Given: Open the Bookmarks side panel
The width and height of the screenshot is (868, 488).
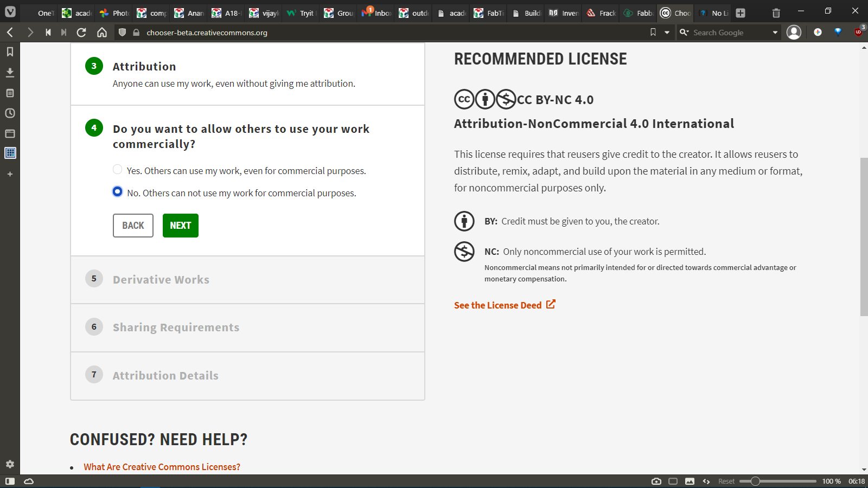Looking at the screenshot, I should click(10, 52).
